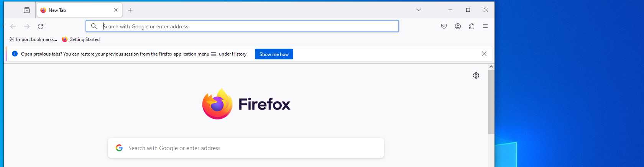This screenshot has height=167, width=644.
Task: Open Save to Pocket icon
Action: point(444,26)
